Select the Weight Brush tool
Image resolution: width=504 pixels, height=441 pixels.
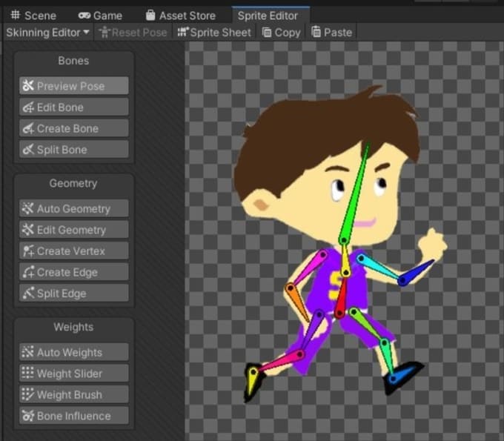(74, 394)
